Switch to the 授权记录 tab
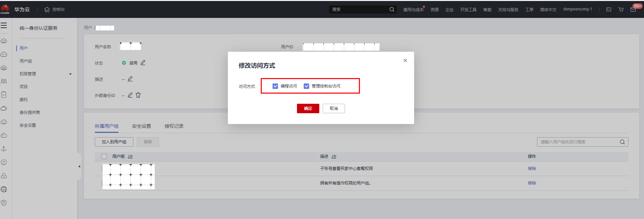Image resolution: width=644 pixels, height=219 pixels. (174, 126)
